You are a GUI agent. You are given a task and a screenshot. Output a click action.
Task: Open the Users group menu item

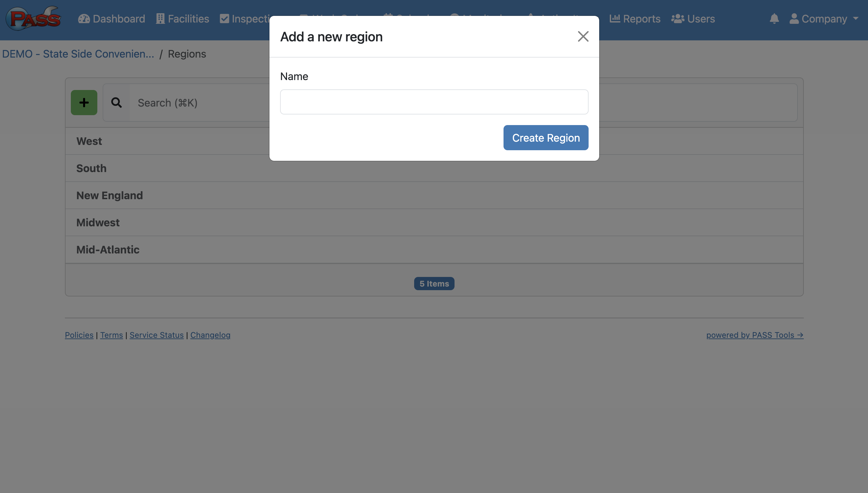tap(693, 19)
